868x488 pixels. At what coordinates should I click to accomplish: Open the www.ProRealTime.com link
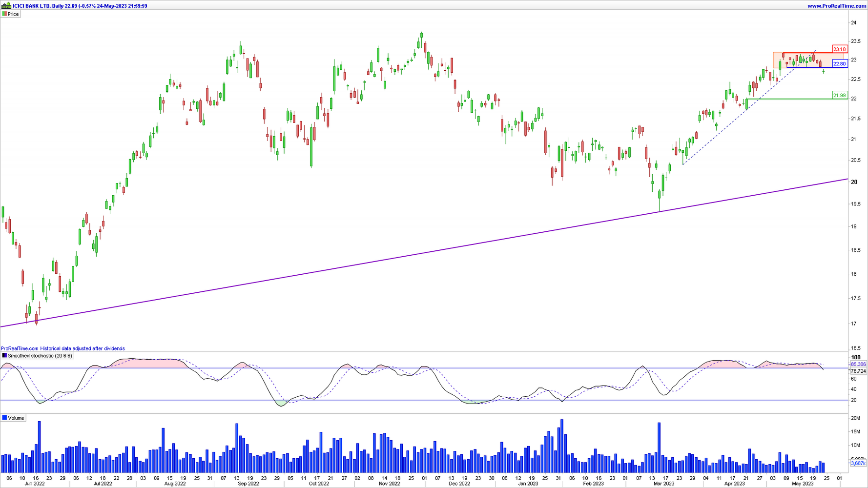(x=837, y=6)
